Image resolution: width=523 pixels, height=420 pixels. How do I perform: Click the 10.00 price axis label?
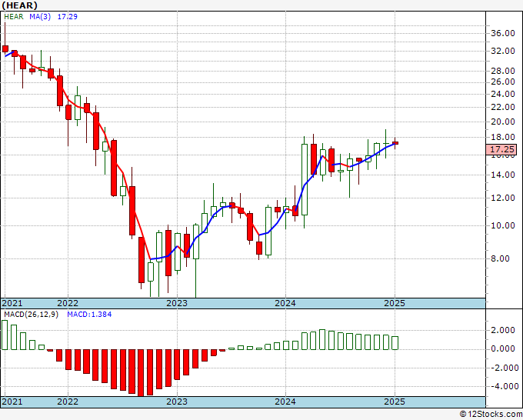[503, 225]
